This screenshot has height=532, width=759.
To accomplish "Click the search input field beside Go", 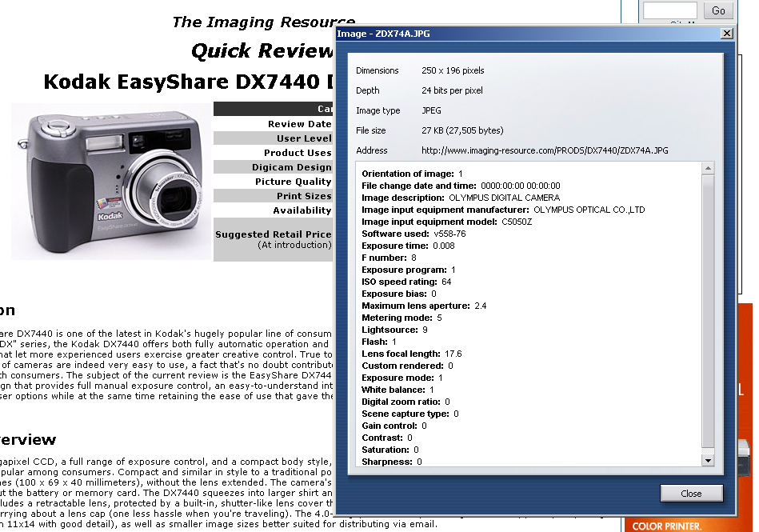I will point(669,10).
